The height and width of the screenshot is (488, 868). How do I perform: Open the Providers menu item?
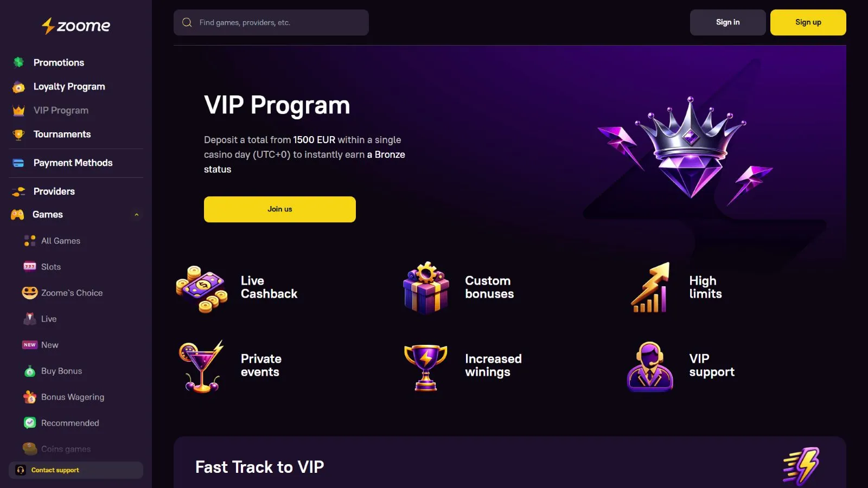point(54,191)
